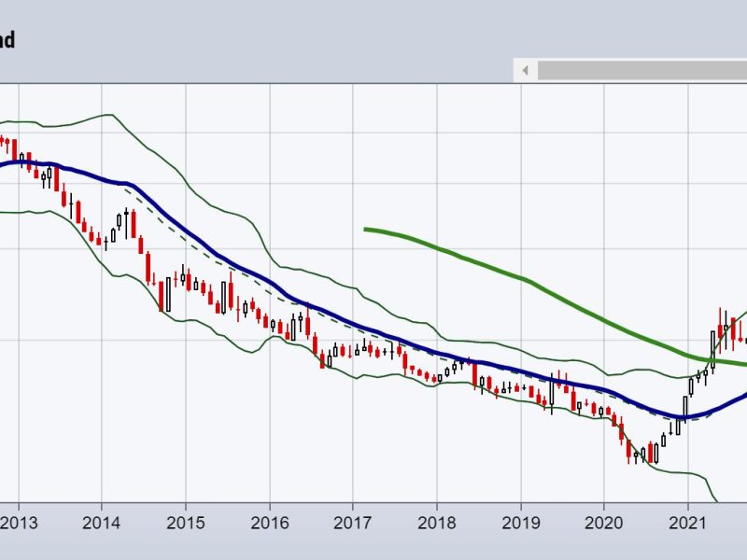Click the scrollbar's left arrow button

pos(526,71)
